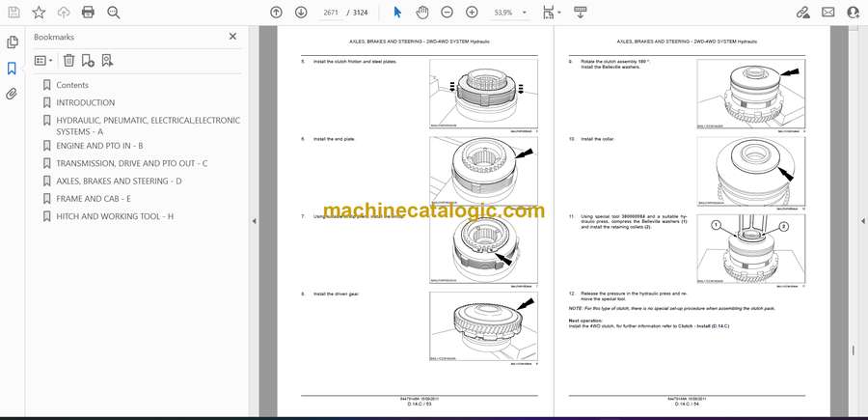Viewport: 868px width, 420px height.
Task: Click total pages count 3124
Action: click(361, 13)
